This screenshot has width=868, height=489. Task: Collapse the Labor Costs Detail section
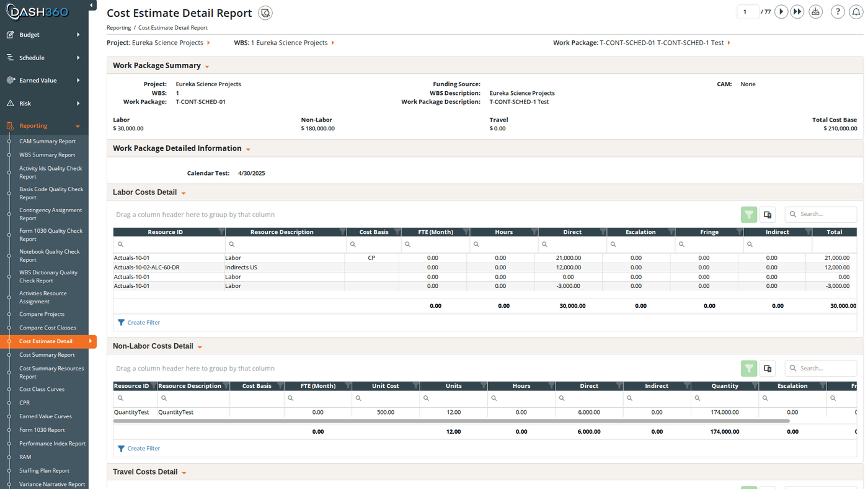coord(184,194)
